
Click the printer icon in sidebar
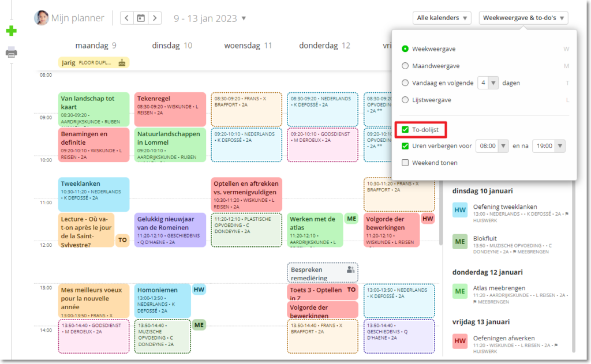tap(11, 52)
